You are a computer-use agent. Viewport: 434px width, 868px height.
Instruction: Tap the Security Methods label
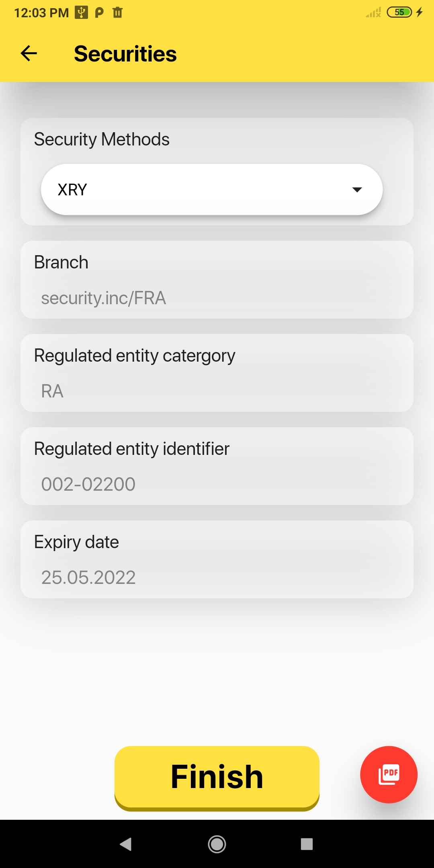tap(102, 139)
